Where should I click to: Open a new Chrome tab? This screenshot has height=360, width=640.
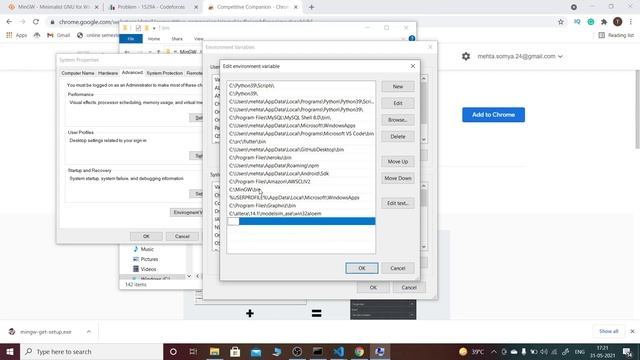311,7
